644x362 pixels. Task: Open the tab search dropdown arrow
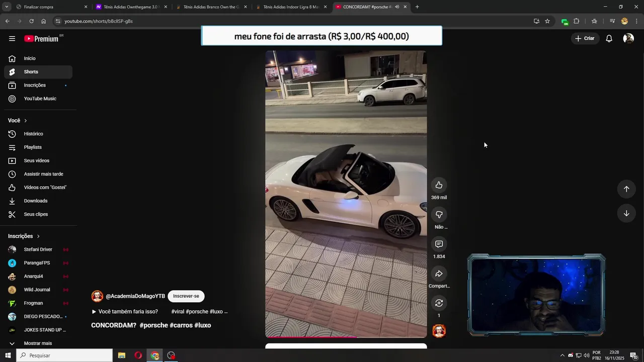pyautogui.click(x=7, y=7)
